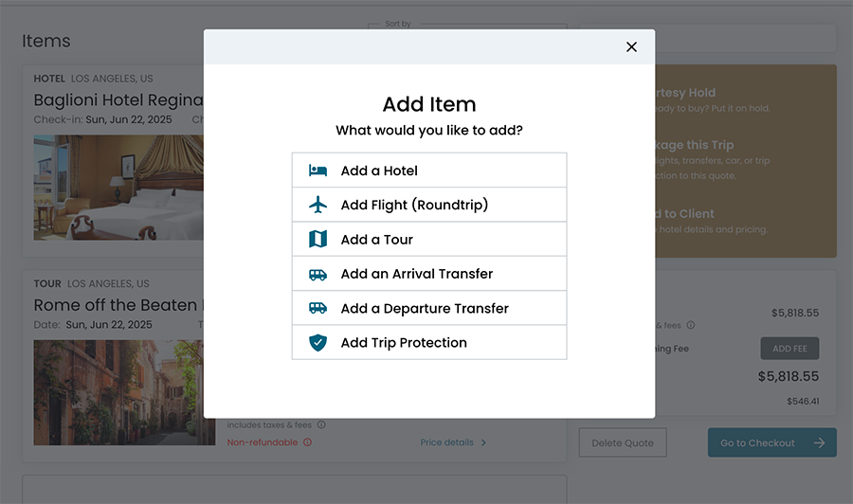Click the info icon beside Non-refundable
Viewport: 853px width, 504px height.
point(307,442)
